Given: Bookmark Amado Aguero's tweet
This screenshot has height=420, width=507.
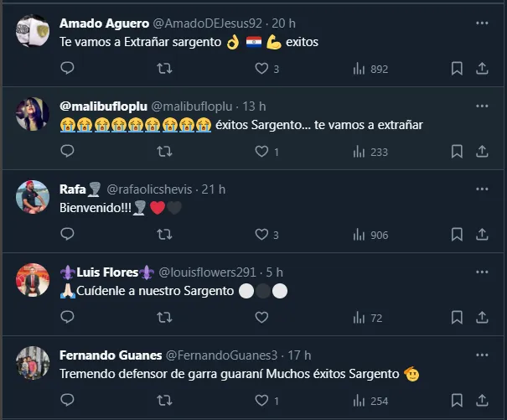Looking at the screenshot, I should (x=457, y=69).
